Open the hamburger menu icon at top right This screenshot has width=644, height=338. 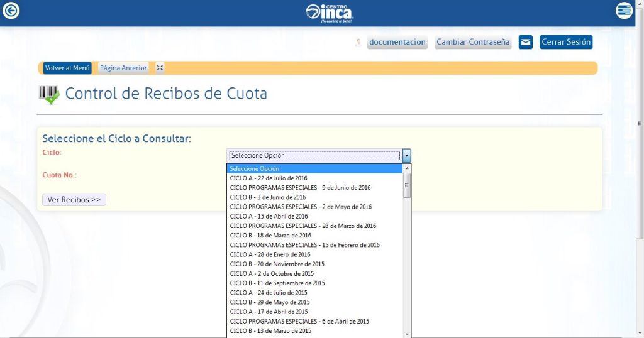tap(624, 11)
